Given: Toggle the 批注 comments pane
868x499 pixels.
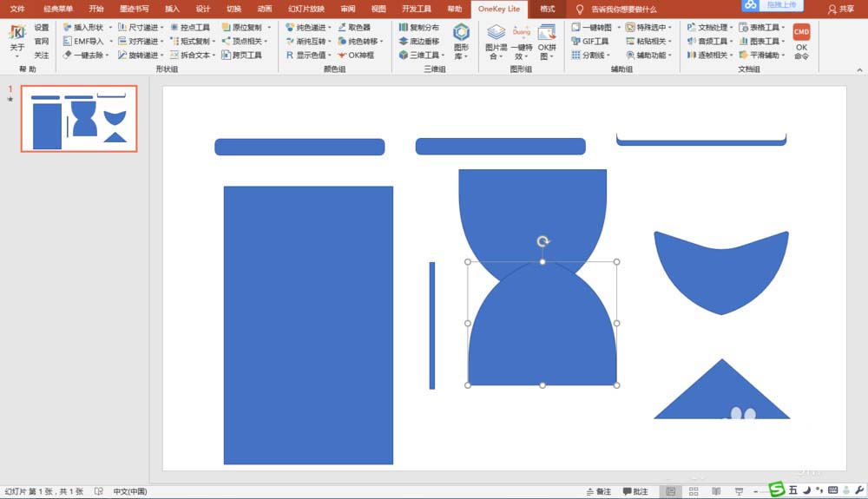Looking at the screenshot, I should click(x=635, y=491).
